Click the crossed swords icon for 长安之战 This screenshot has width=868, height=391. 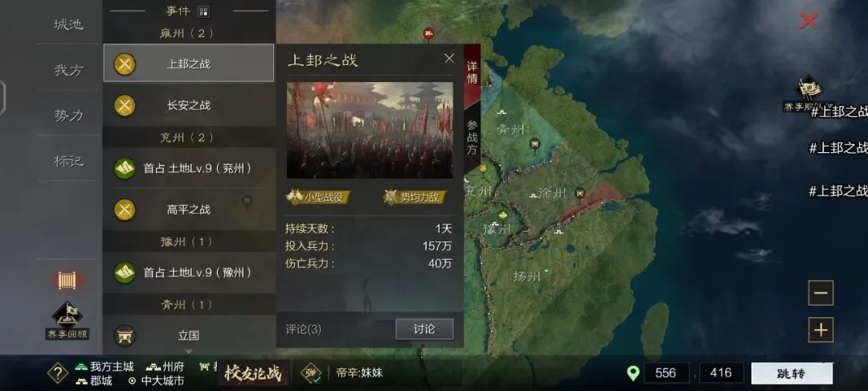point(125,105)
